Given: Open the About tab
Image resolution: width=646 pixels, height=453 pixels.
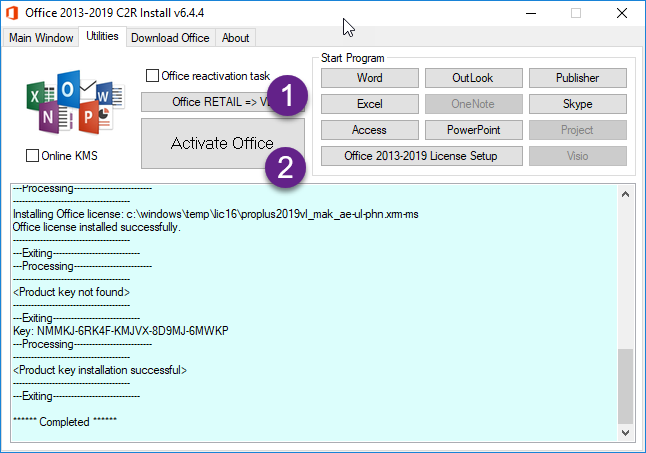Looking at the screenshot, I should 235,38.
